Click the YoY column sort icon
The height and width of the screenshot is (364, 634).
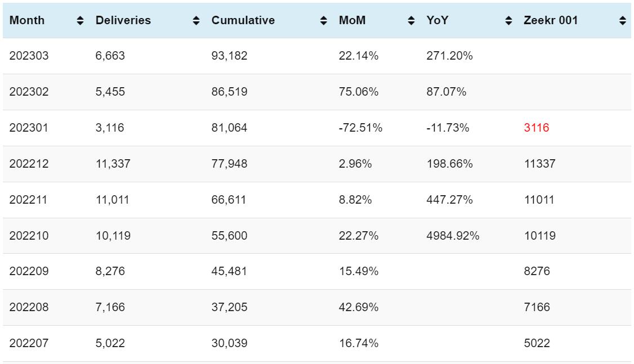tap(508, 21)
